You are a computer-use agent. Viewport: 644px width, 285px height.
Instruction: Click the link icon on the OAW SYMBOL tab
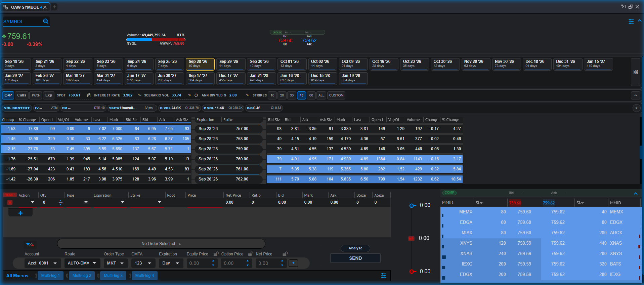click(6, 7)
